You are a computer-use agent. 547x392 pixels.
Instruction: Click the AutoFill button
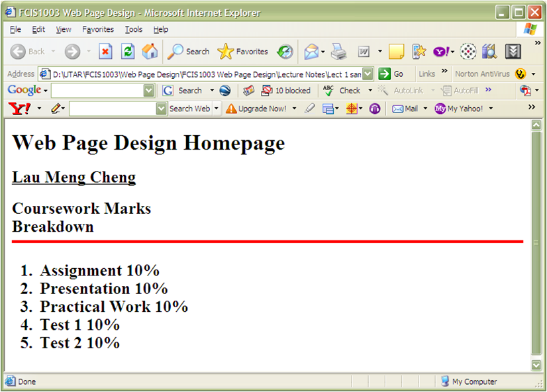tap(460, 91)
